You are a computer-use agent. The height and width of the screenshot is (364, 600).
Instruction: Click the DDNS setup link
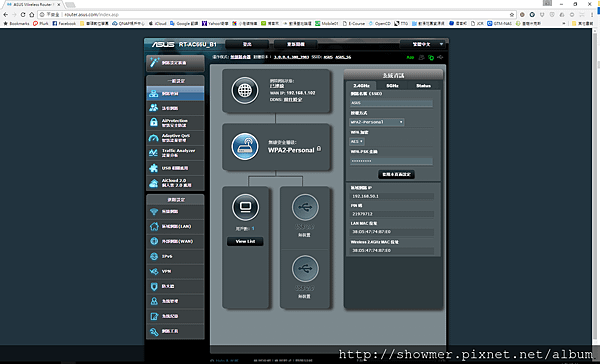pyautogui.click(x=293, y=100)
